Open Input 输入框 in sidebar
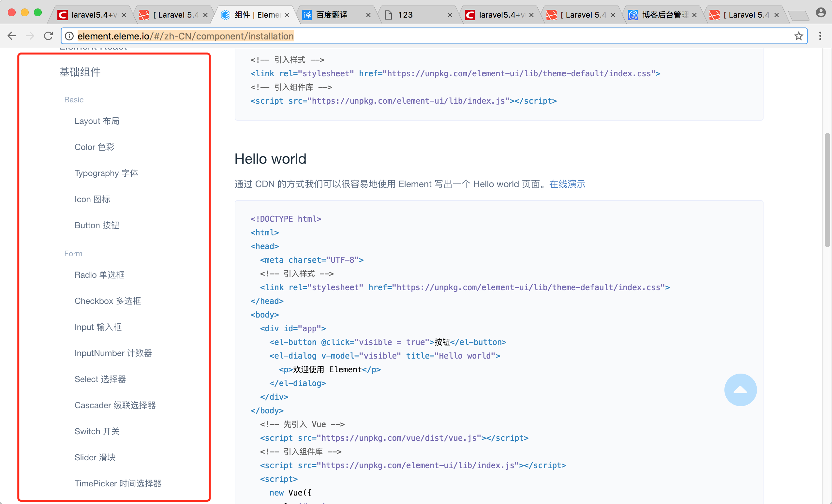 (98, 327)
